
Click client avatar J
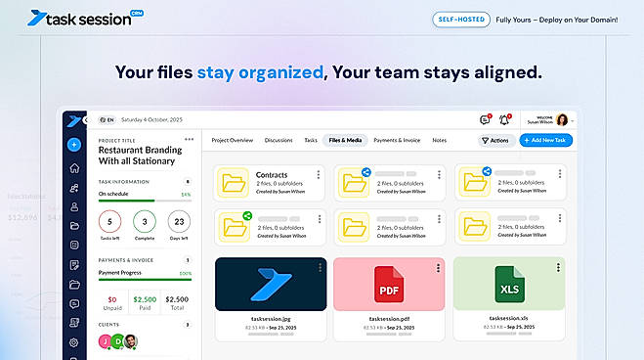coord(106,341)
